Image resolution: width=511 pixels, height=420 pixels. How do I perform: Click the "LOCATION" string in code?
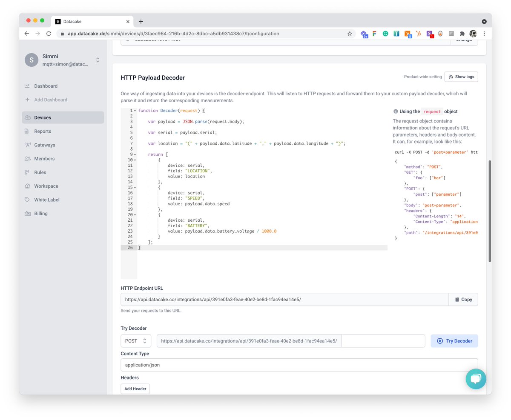[198, 171]
